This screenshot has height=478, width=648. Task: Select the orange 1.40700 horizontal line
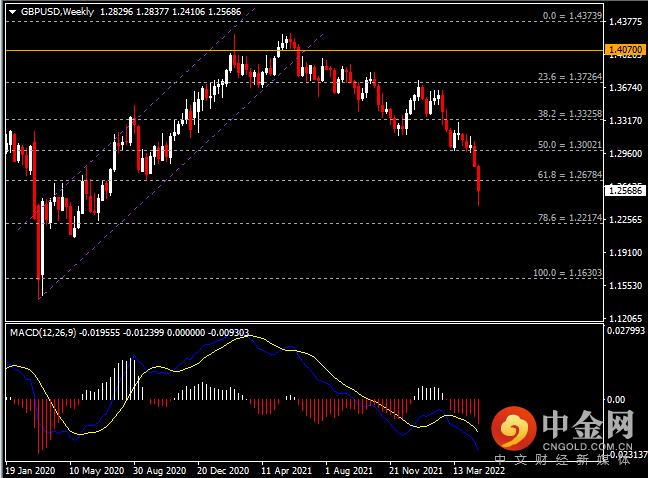pos(304,50)
